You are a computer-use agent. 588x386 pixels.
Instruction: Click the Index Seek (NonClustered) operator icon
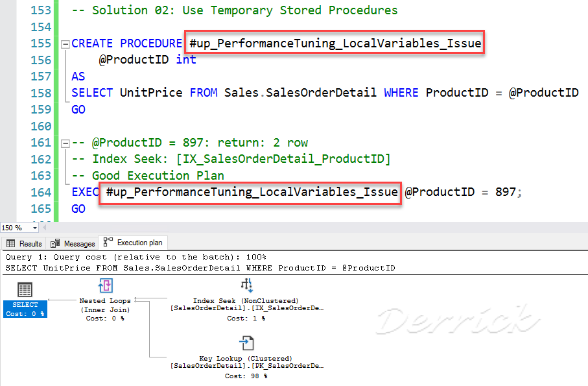pos(246,285)
